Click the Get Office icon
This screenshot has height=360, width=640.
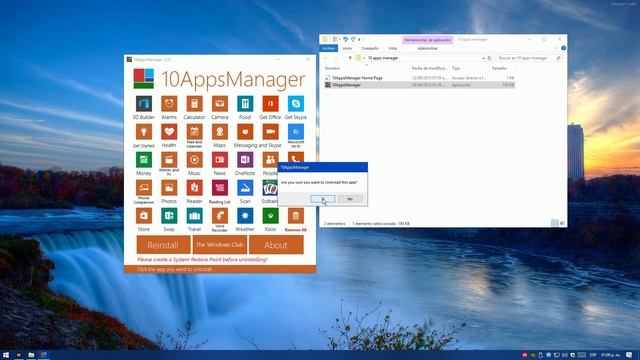point(270,104)
